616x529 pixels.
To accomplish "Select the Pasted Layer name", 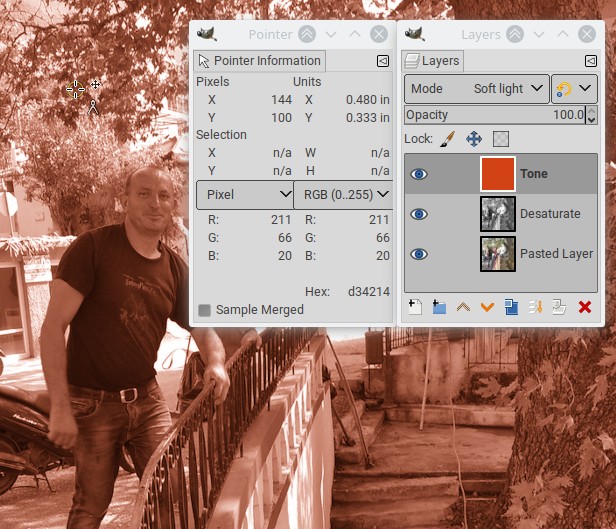I will click(x=556, y=254).
